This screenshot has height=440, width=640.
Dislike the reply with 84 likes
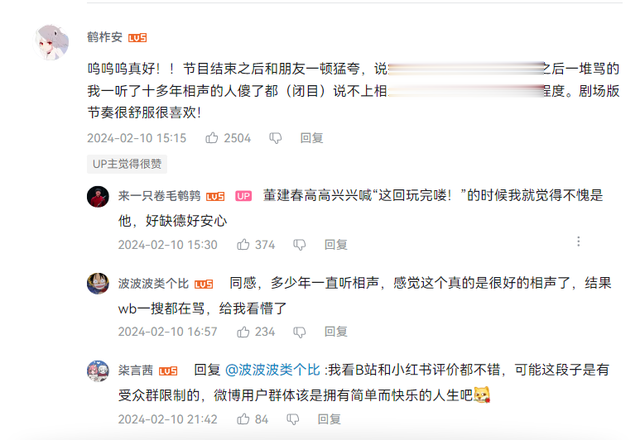click(x=293, y=419)
